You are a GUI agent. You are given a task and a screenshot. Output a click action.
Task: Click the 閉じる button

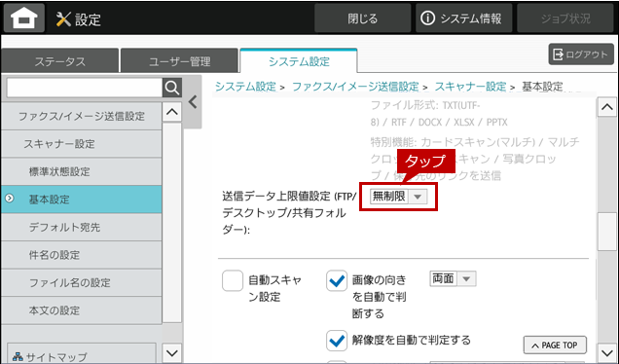(x=362, y=18)
